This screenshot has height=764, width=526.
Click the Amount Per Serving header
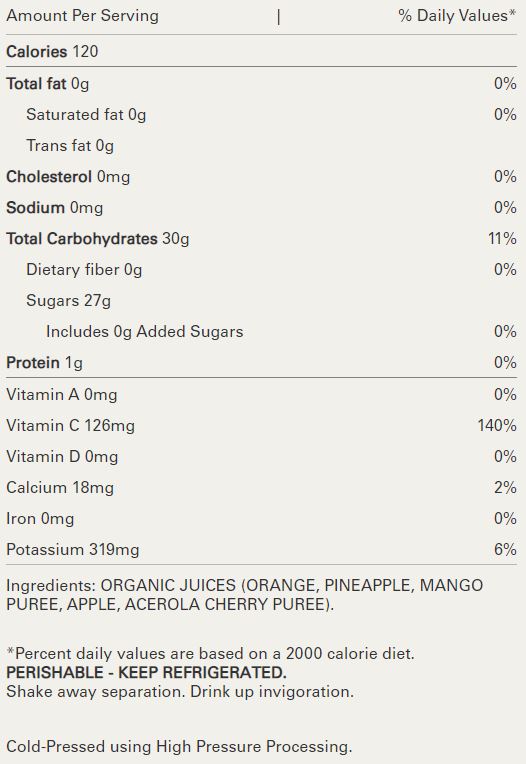click(x=82, y=16)
